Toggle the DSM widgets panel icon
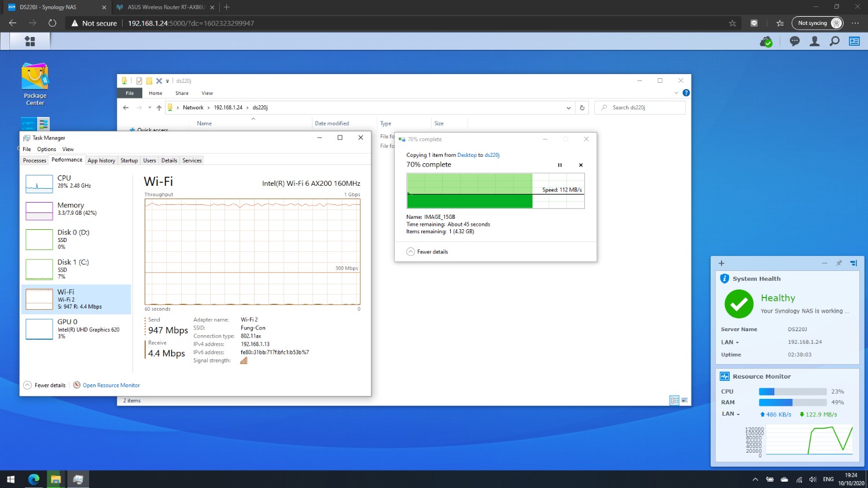 [x=855, y=42]
